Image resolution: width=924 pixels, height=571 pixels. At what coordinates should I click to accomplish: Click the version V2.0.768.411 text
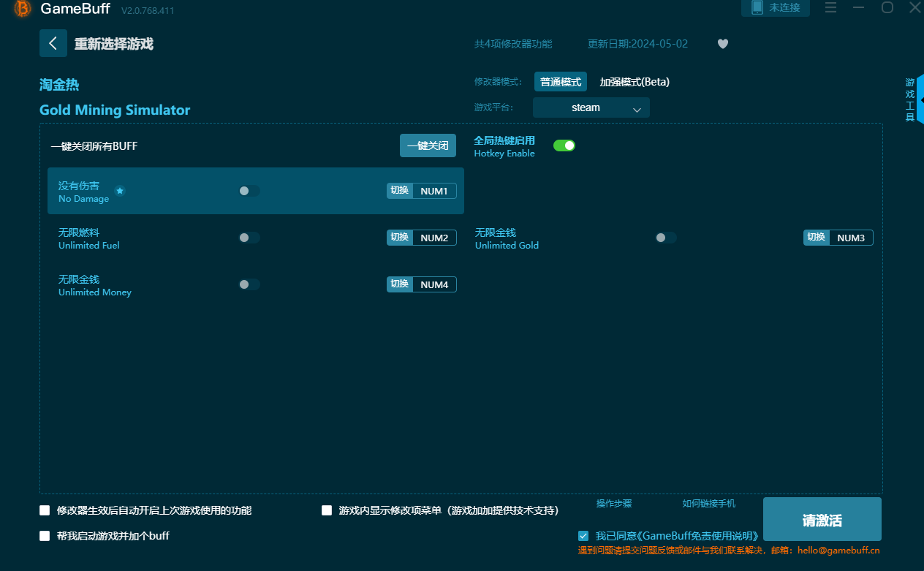point(148,11)
